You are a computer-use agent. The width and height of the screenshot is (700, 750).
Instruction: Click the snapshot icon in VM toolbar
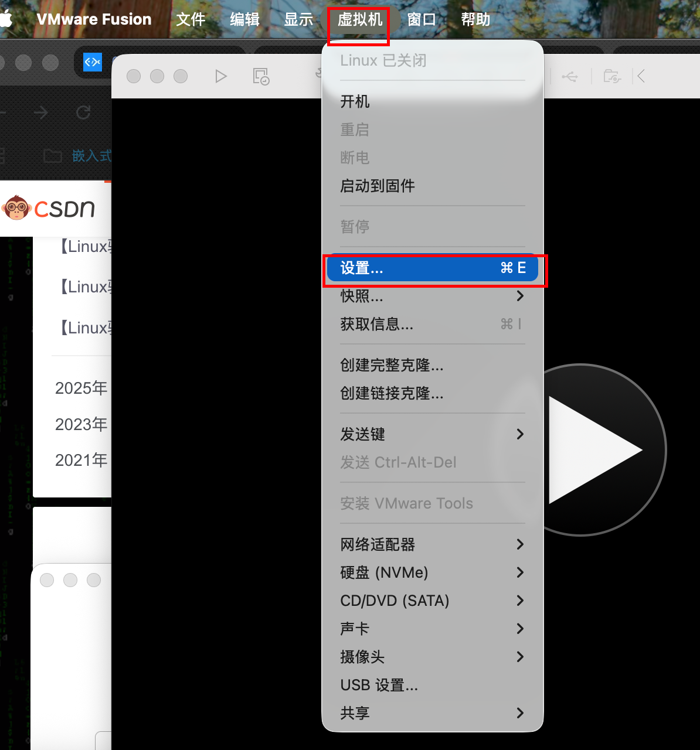[x=261, y=76]
